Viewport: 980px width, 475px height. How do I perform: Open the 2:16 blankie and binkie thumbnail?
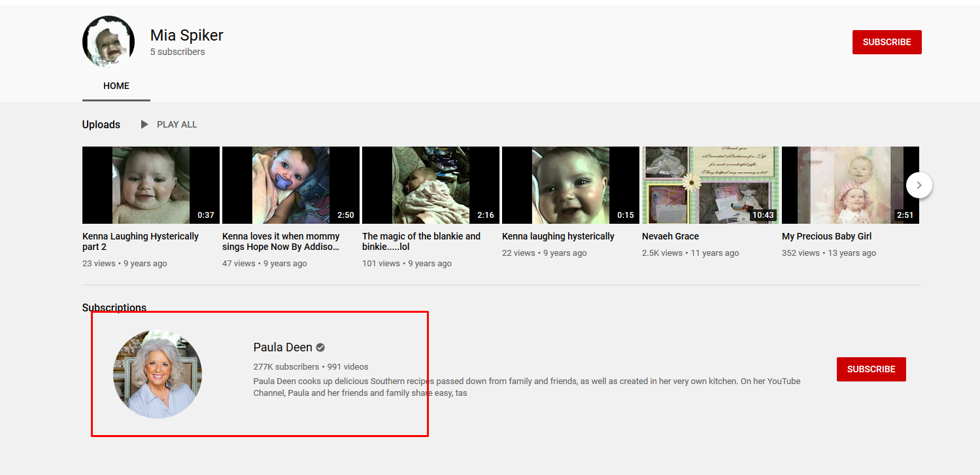[x=431, y=185]
